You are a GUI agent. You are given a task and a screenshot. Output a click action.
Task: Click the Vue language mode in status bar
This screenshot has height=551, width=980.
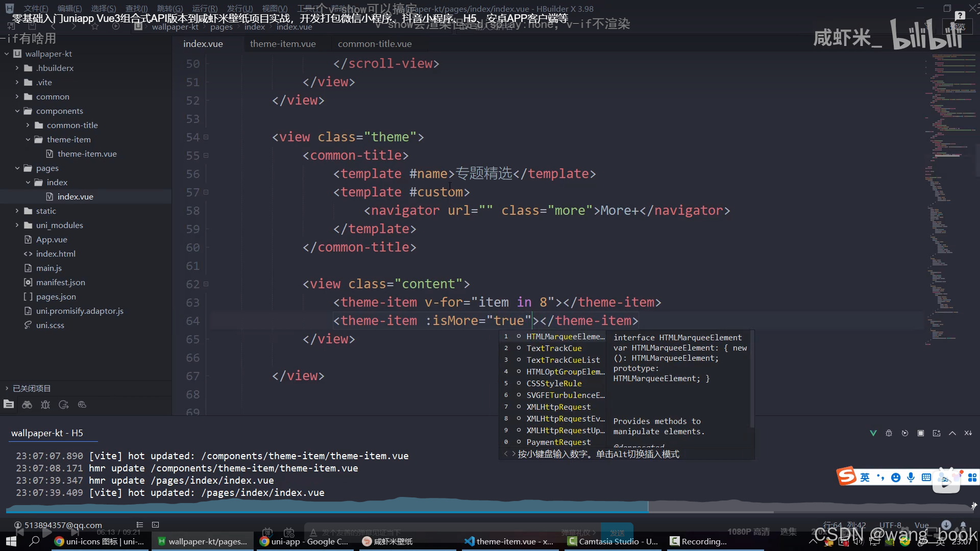point(921,525)
